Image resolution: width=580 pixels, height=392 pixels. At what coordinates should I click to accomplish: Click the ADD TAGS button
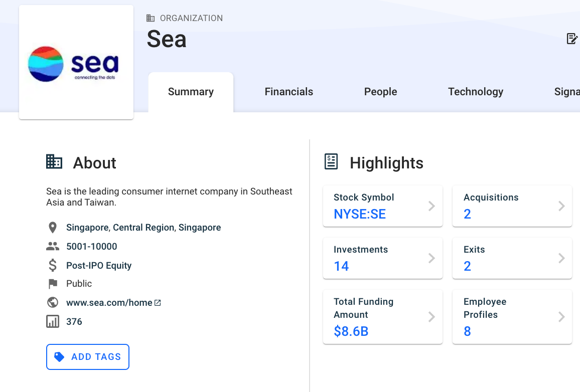[88, 357]
